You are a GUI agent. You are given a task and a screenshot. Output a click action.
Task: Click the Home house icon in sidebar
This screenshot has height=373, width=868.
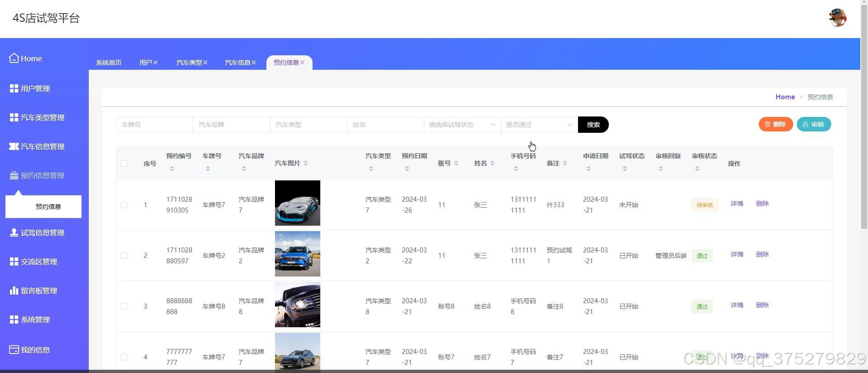point(14,58)
